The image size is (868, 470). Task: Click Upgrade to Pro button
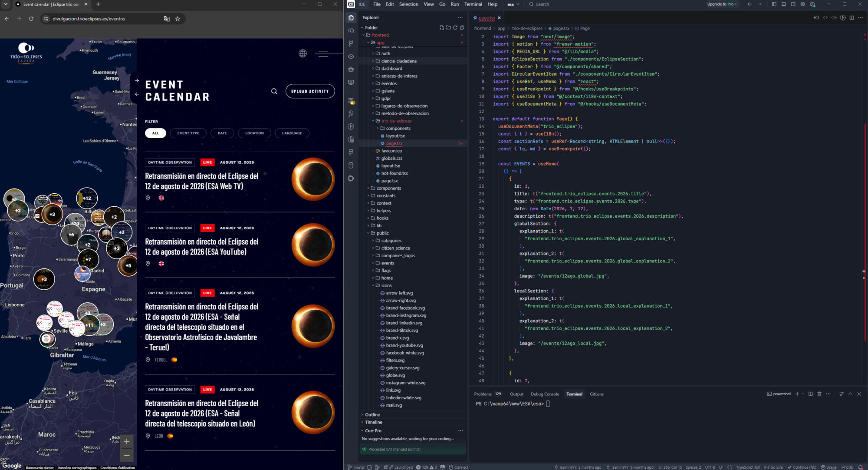(x=722, y=4)
